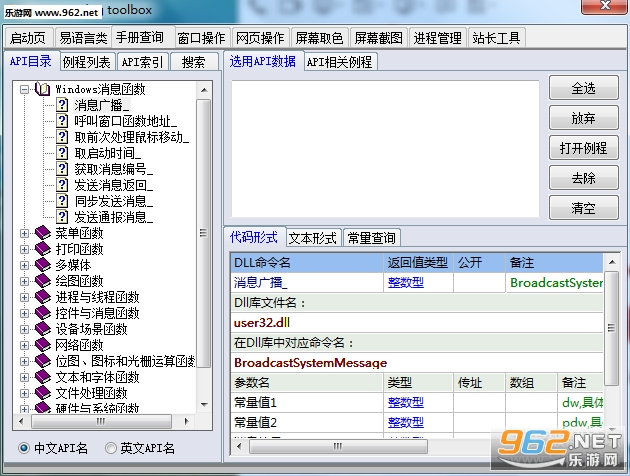Screen dimensions: 630x476
Task: Collapse the Windows消息函数 tree node
Action: click(x=25, y=89)
